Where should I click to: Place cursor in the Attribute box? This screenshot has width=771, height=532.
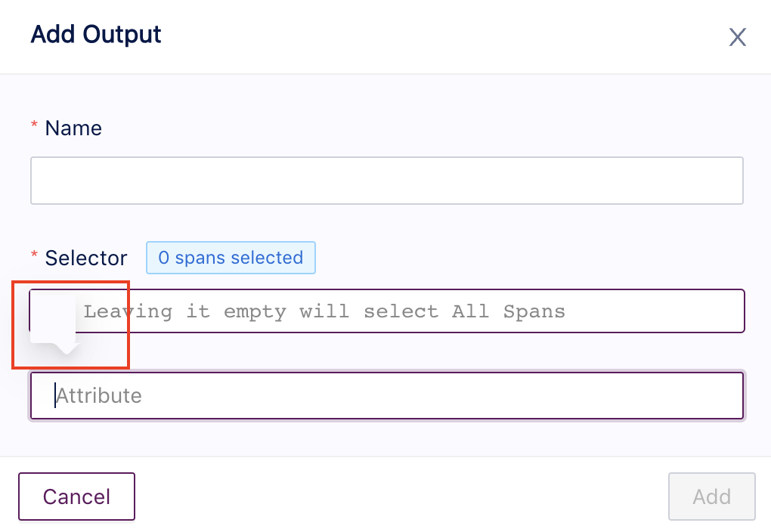(x=386, y=395)
